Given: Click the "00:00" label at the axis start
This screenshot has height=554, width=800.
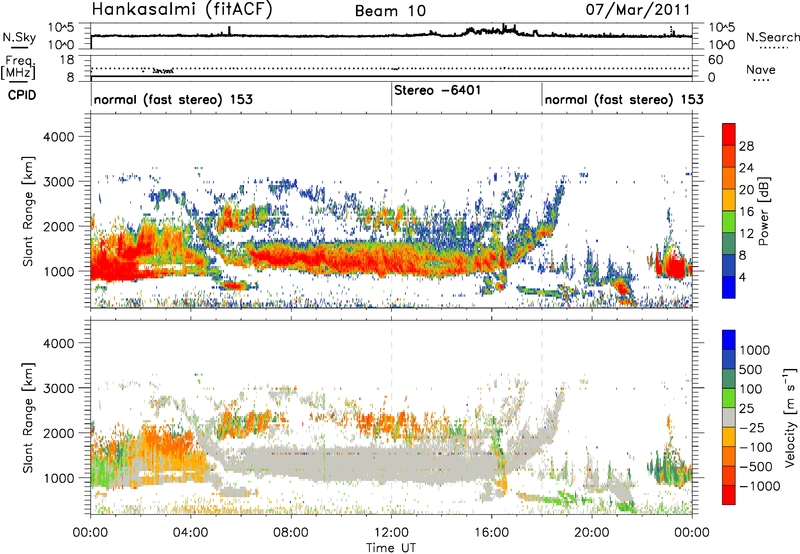Looking at the screenshot, I should pyautogui.click(x=91, y=533).
